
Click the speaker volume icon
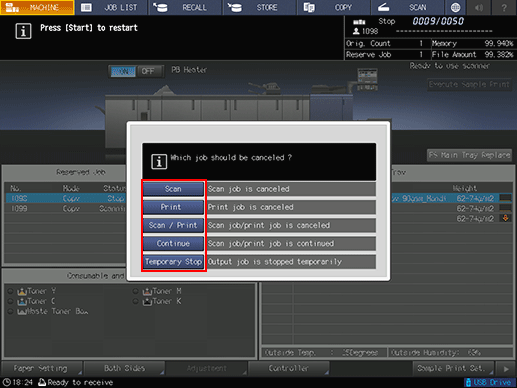[x=478, y=7]
